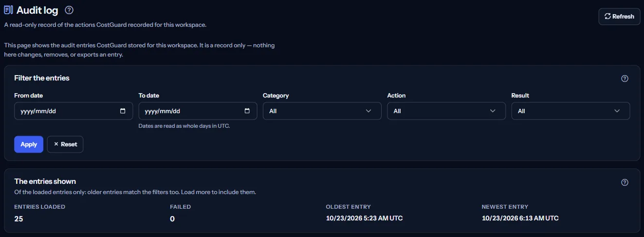Screen dimensions: 644x237
Task: Open calendar picker icon for To date
Action: (247, 111)
